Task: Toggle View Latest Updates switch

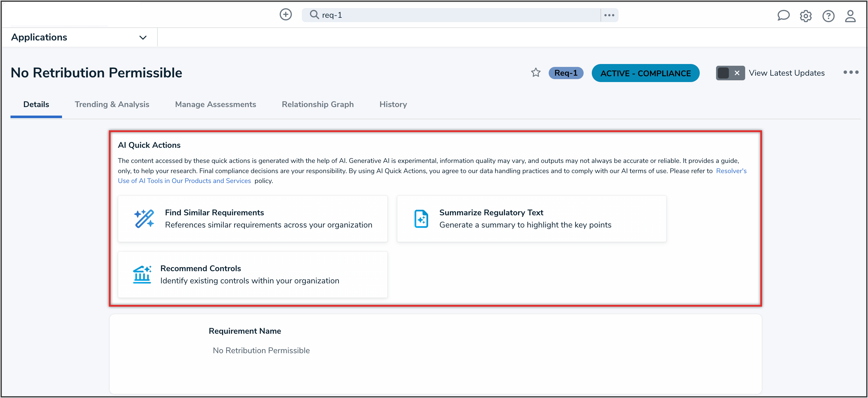Action: tap(730, 73)
